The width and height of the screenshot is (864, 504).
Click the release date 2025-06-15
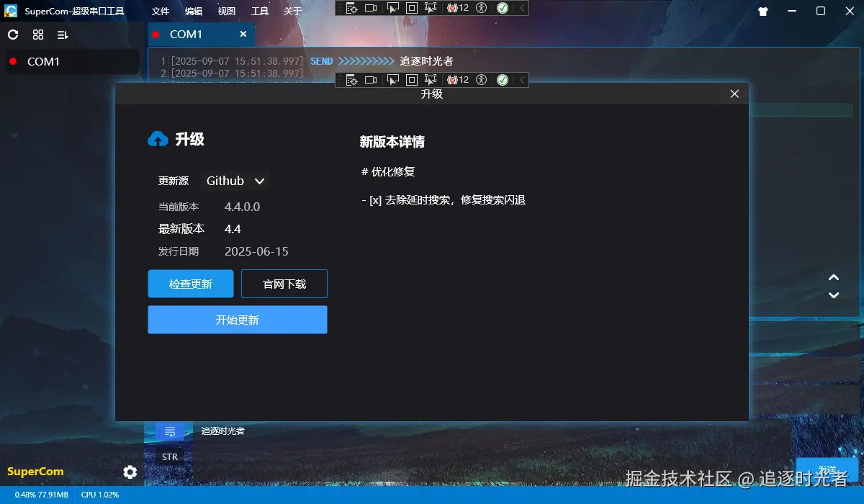coord(256,251)
